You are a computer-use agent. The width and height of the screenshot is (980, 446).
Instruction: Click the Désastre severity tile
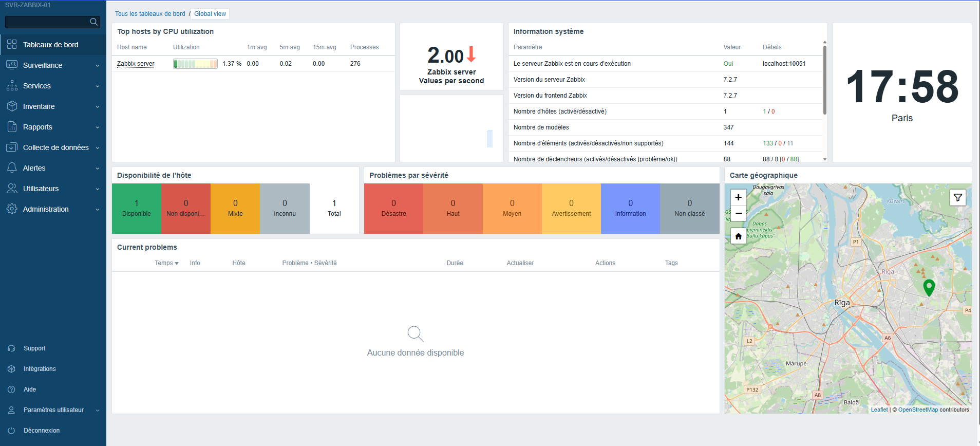pos(393,209)
